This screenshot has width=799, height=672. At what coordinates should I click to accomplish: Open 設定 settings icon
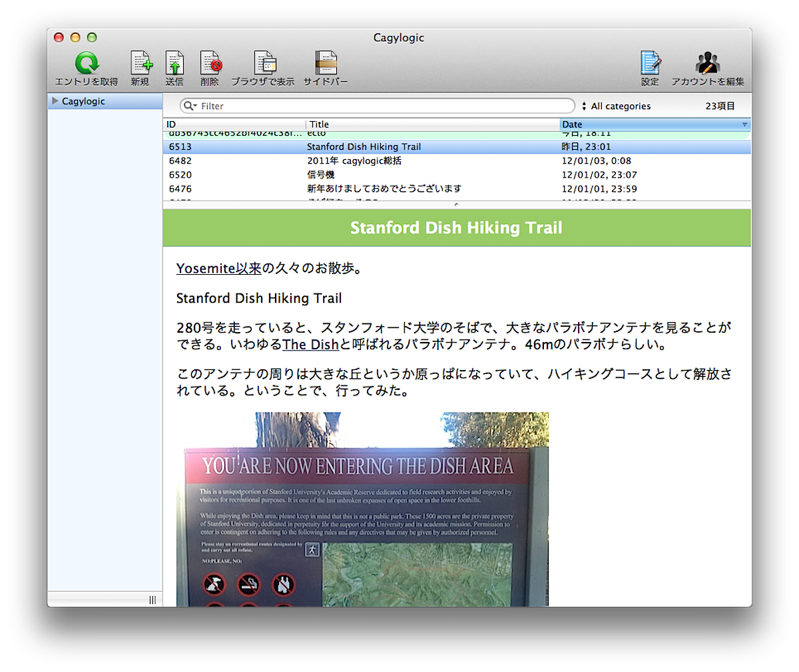point(650,64)
